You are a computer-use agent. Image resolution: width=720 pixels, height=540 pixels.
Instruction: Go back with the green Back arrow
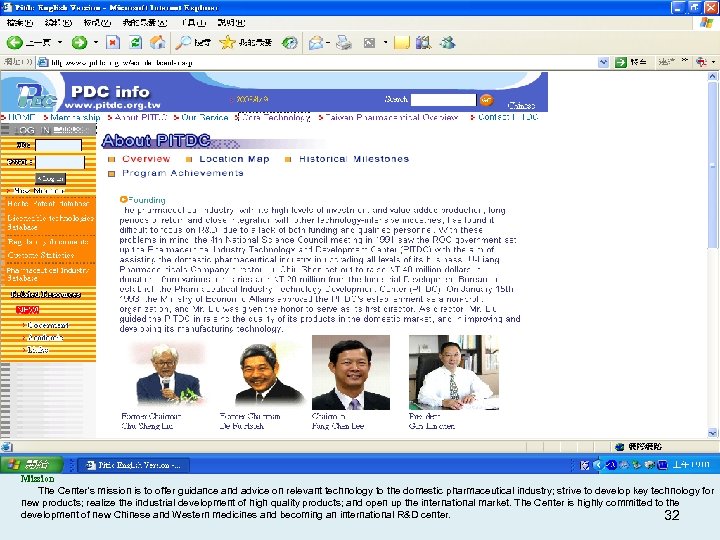[15, 43]
